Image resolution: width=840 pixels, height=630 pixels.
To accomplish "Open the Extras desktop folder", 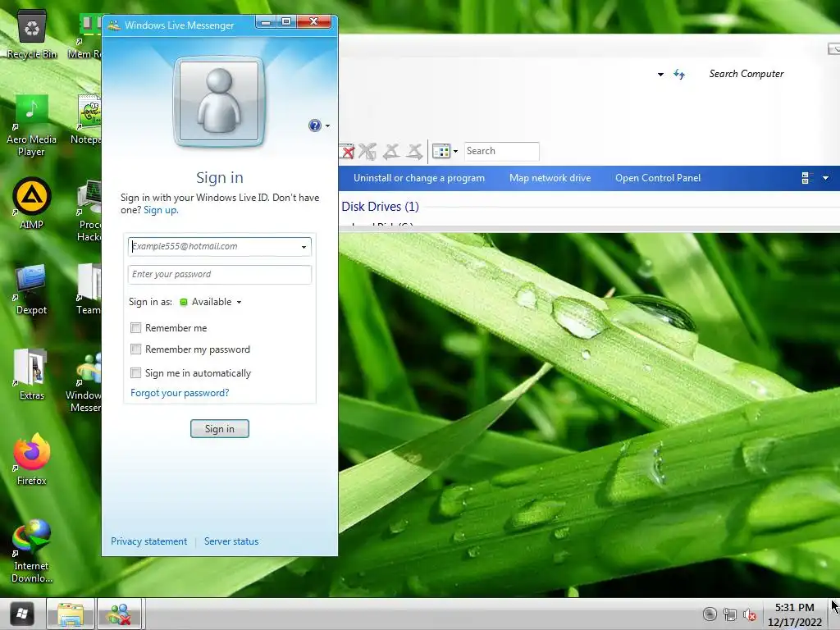I will coord(32,375).
